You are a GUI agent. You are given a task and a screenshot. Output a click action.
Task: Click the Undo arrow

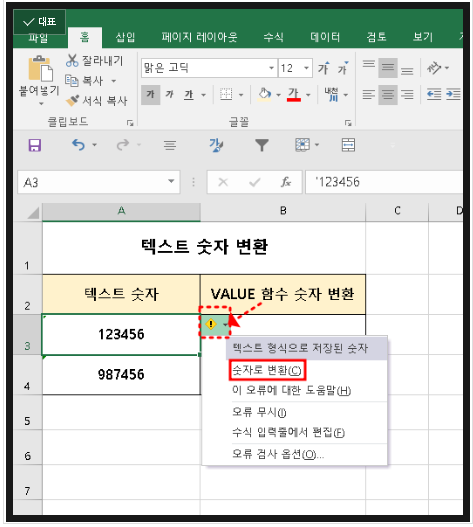pyautogui.click(x=78, y=145)
